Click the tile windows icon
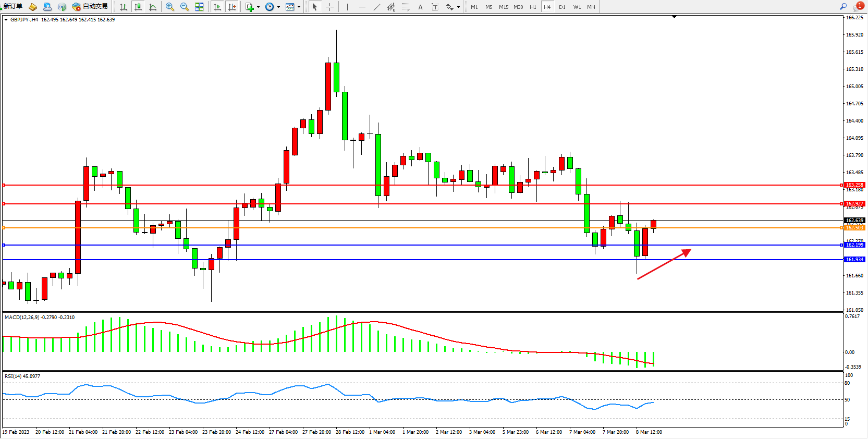 (199, 7)
